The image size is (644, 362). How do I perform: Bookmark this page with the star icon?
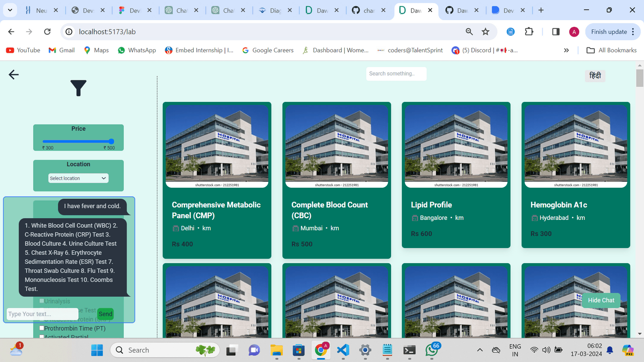click(485, 32)
